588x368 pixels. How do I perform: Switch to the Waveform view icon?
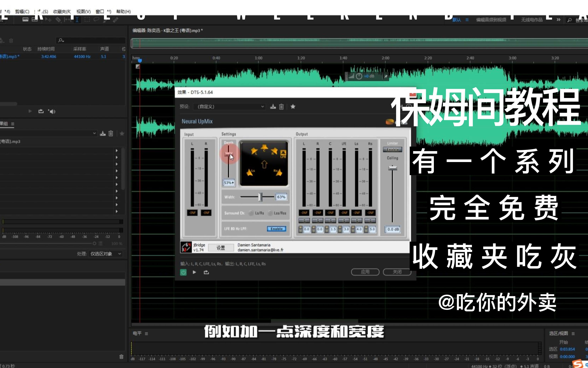coord(26,19)
